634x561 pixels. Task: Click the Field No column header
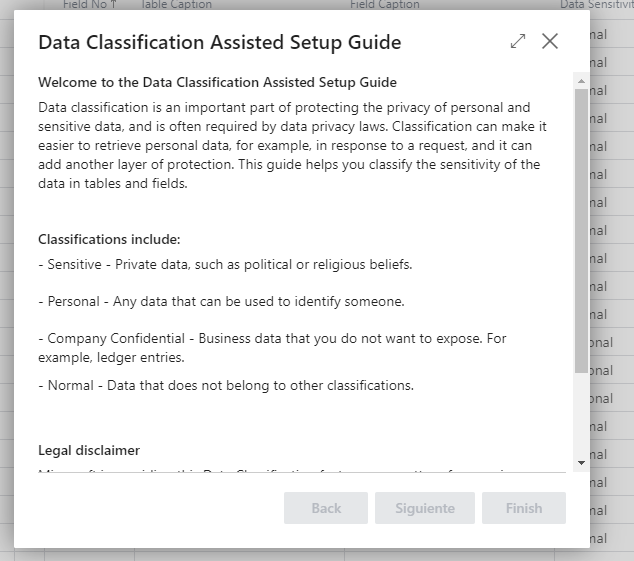click(83, 5)
